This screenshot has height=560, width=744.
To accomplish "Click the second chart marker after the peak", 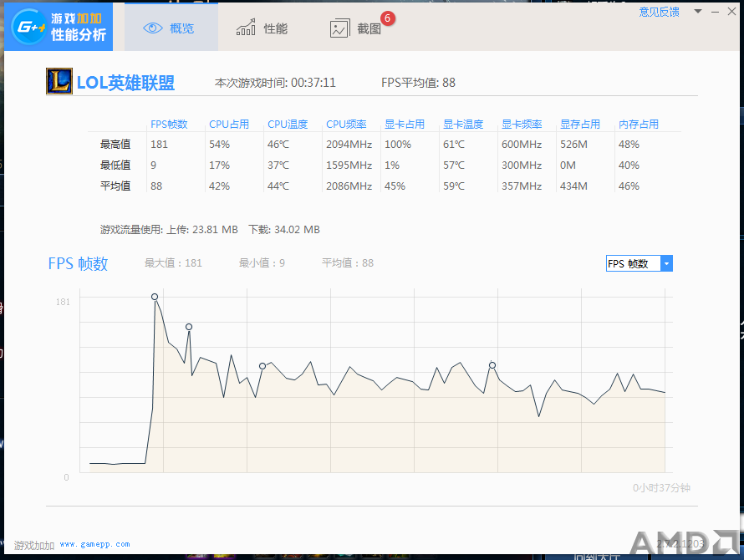I will click(x=189, y=327).
